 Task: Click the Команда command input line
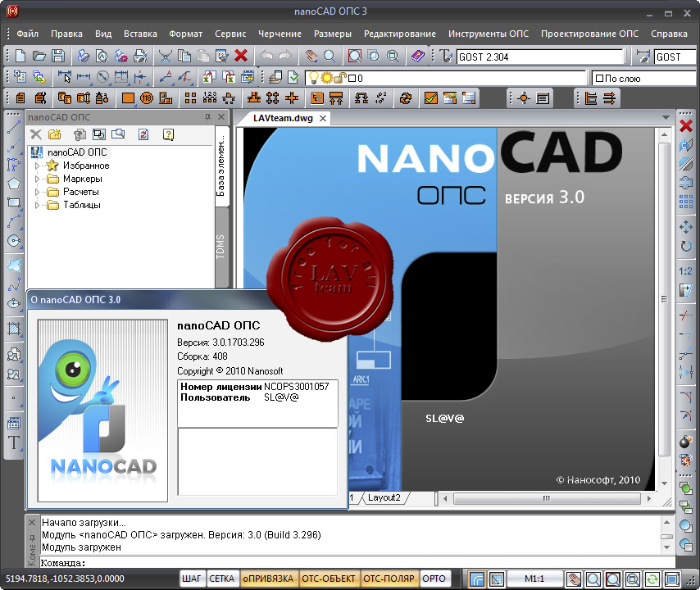(357, 563)
